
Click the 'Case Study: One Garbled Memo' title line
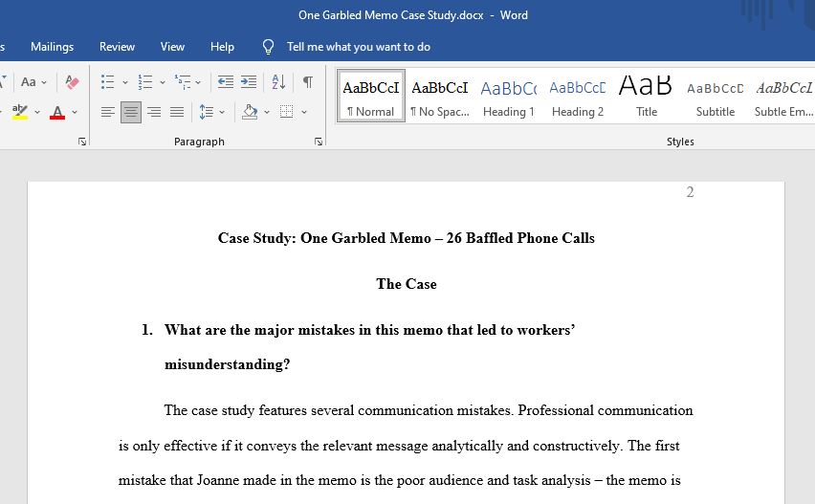406,238
